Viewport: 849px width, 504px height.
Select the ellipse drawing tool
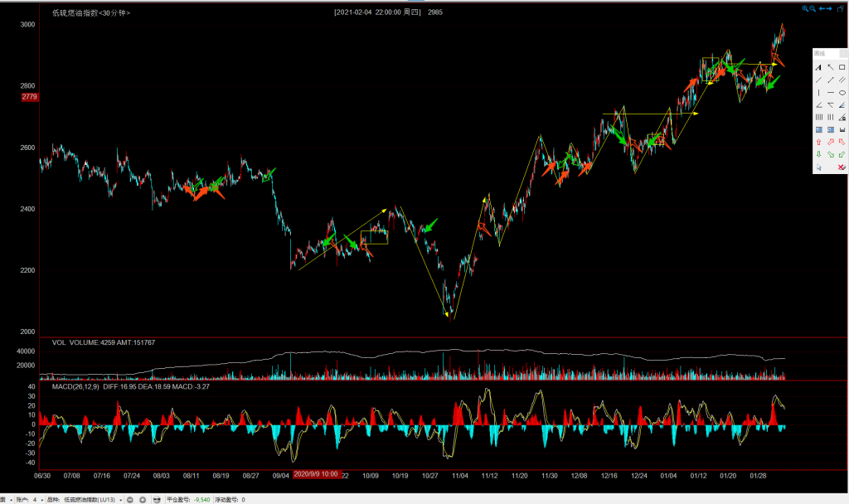(842, 93)
